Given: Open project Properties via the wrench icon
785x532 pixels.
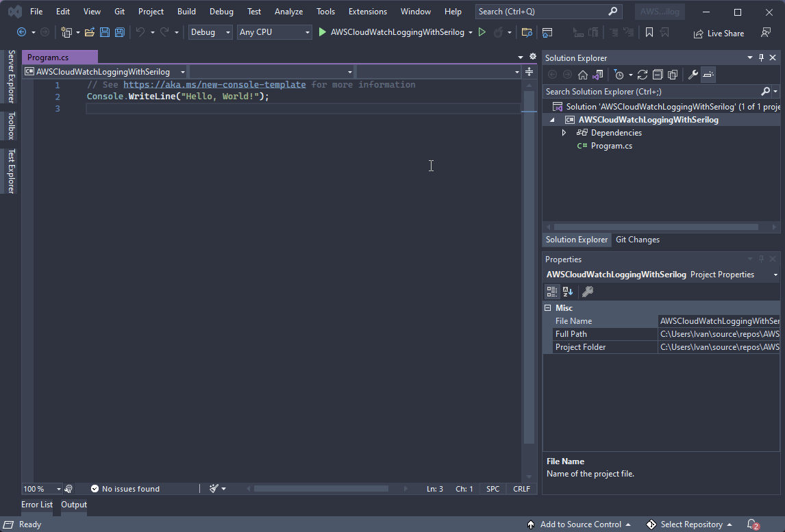Looking at the screenshot, I should pyautogui.click(x=693, y=75).
